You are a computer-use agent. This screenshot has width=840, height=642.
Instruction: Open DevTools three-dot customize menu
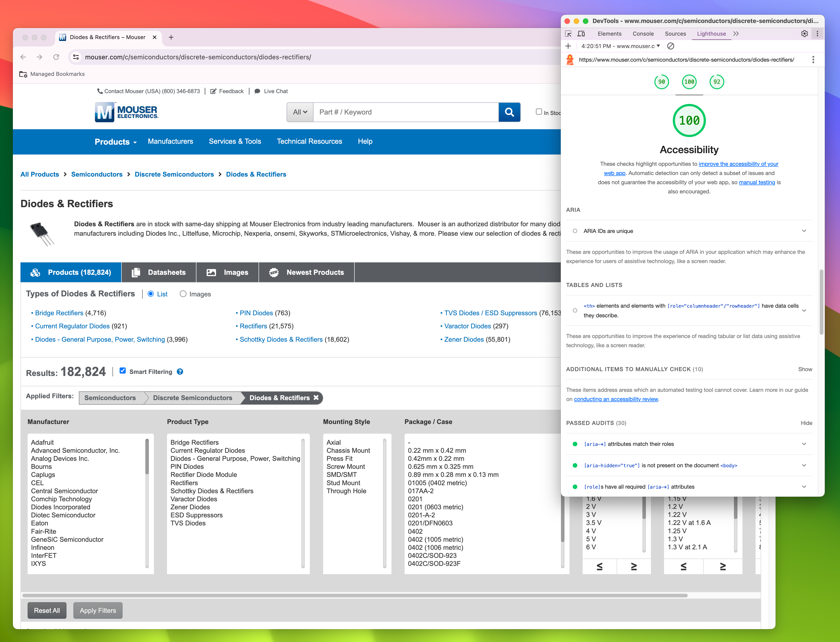pyautogui.click(x=817, y=34)
